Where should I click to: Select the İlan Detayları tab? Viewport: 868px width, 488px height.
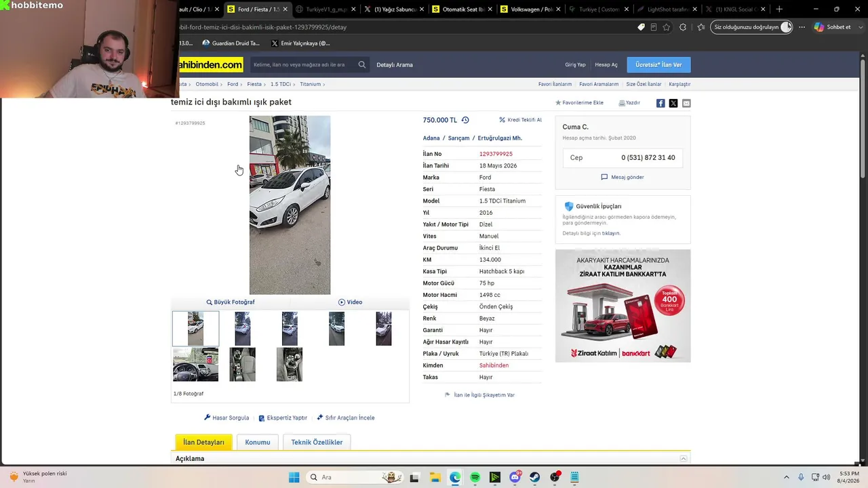pyautogui.click(x=203, y=442)
